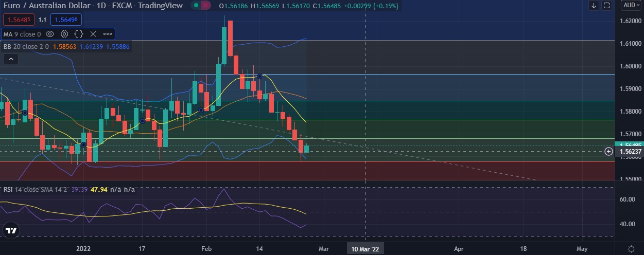This screenshot has height=255, width=644.
Task: Click the crosshair plus icon on price scale
Action: pyautogui.click(x=608, y=151)
